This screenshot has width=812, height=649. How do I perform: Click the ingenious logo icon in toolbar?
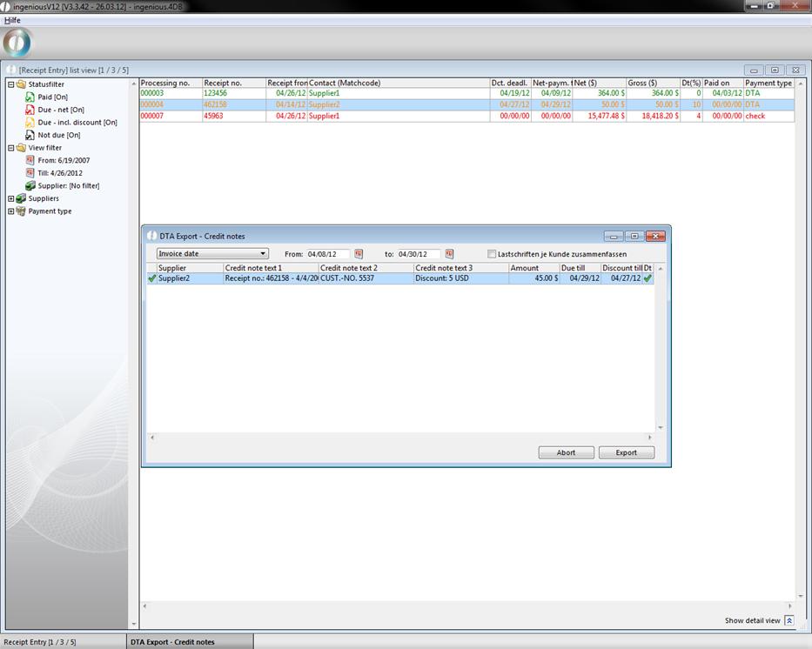[x=17, y=43]
